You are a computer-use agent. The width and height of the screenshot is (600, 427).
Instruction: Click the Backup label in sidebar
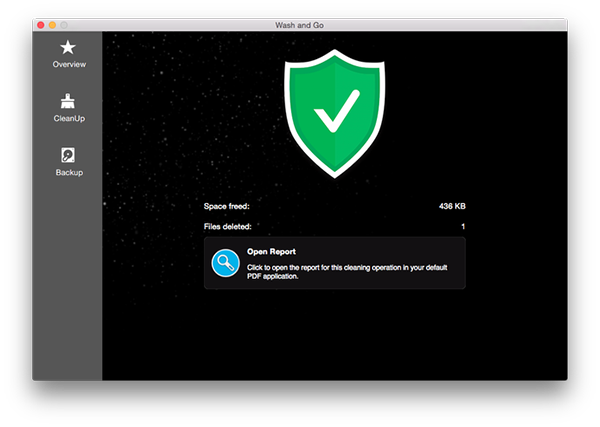coord(69,173)
